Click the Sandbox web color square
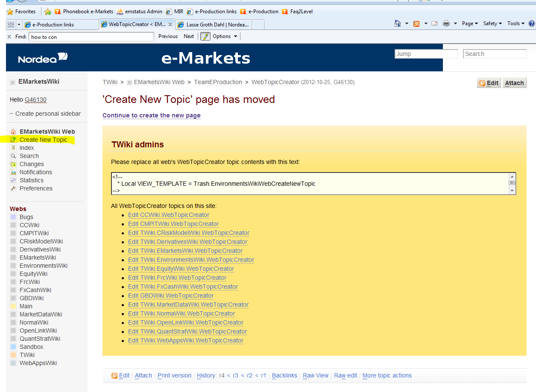The height and width of the screenshot is (392, 536). 13,347
